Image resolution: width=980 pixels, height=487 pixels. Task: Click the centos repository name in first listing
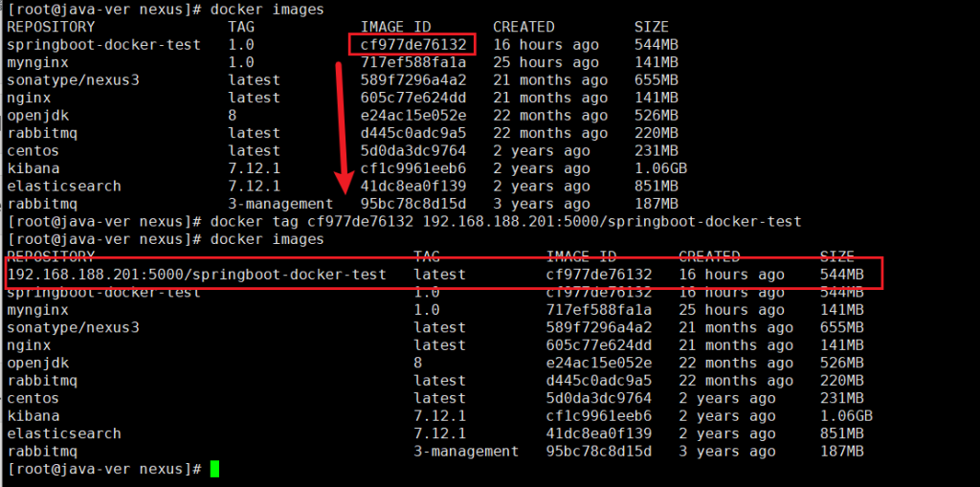[33, 151]
